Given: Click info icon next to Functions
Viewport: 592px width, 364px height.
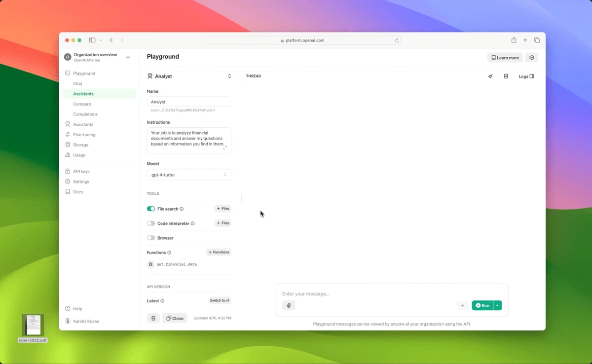Looking at the screenshot, I should [x=169, y=253].
